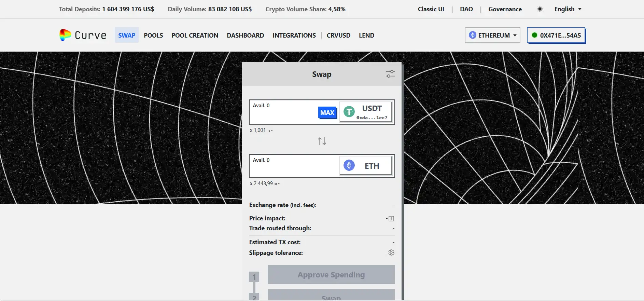644x301 pixels.
Task: Click the USDT amount input field
Action: point(283,115)
